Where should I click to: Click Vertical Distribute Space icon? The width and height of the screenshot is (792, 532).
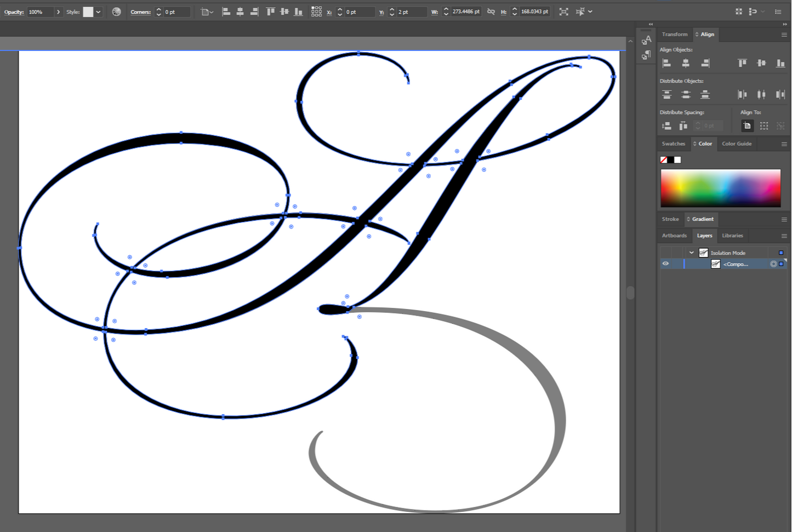pyautogui.click(x=666, y=125)
